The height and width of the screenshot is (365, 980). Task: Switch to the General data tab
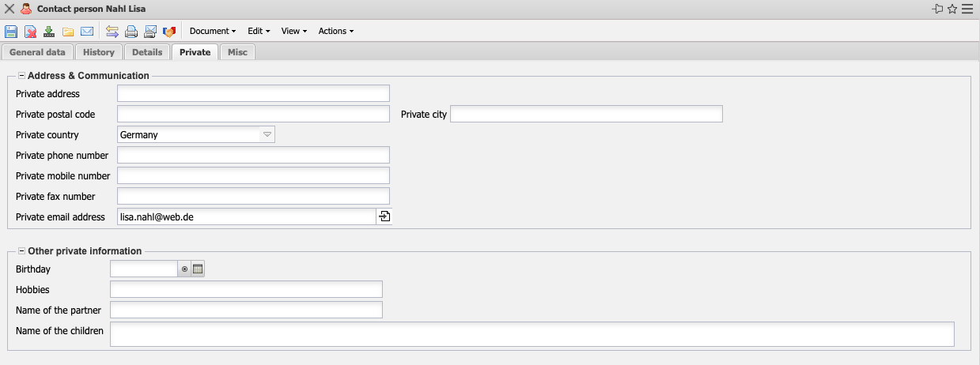tap(37, 52)
